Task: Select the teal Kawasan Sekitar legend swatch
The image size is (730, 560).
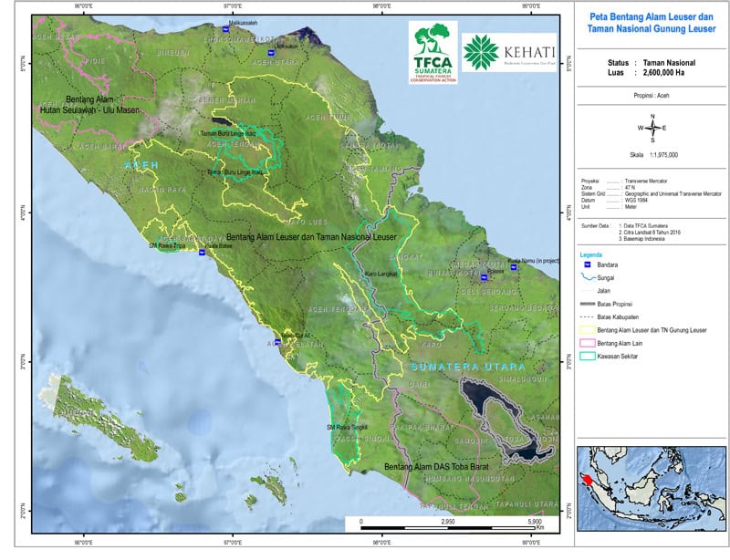Action: pyautogui.click(x=591, y=355)
